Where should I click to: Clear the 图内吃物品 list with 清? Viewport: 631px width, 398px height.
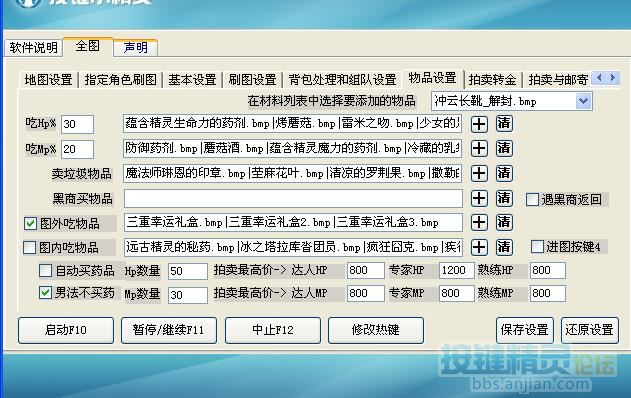point(504,247)
